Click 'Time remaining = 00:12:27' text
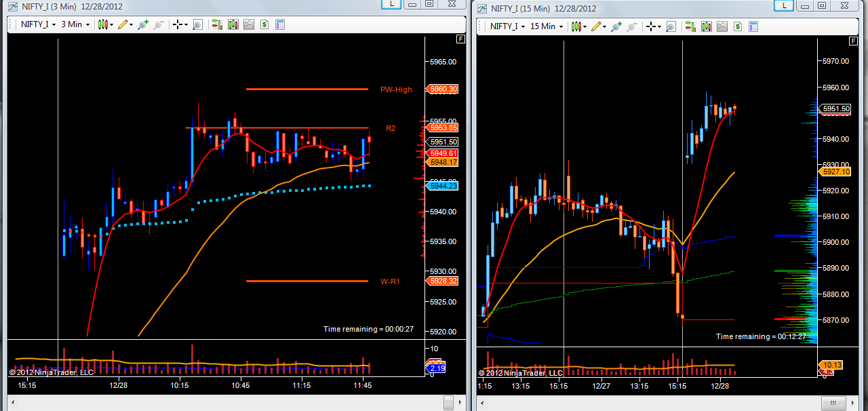 coord(762,336)
